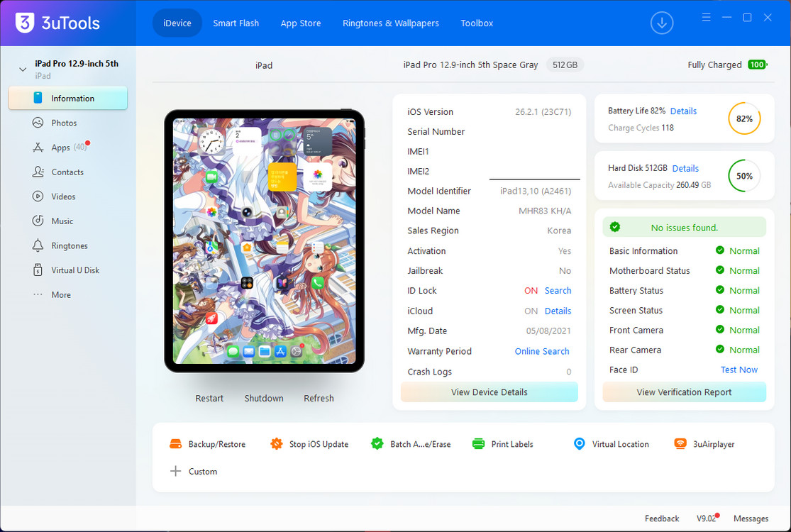Click the green check beside No issues found
The height and width of the screenshot is (532, 791).
point(615,227)
